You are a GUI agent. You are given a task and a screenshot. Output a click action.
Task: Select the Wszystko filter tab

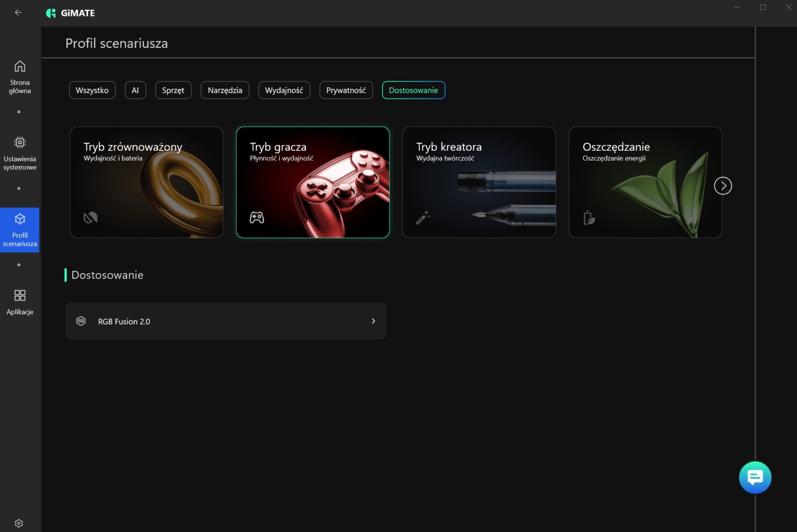92,90
